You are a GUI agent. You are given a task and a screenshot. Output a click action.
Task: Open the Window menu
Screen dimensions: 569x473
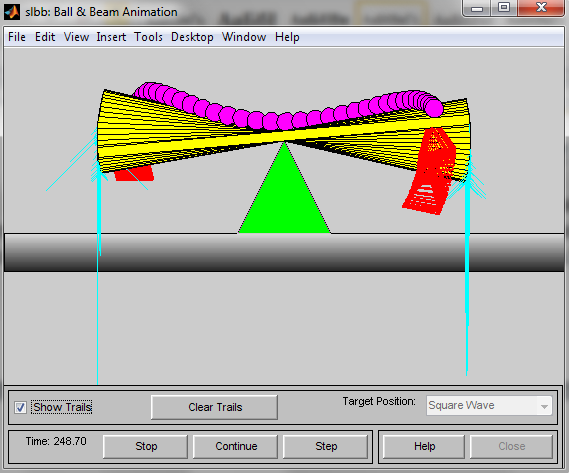pyautogui.click(x=244, y=37)
